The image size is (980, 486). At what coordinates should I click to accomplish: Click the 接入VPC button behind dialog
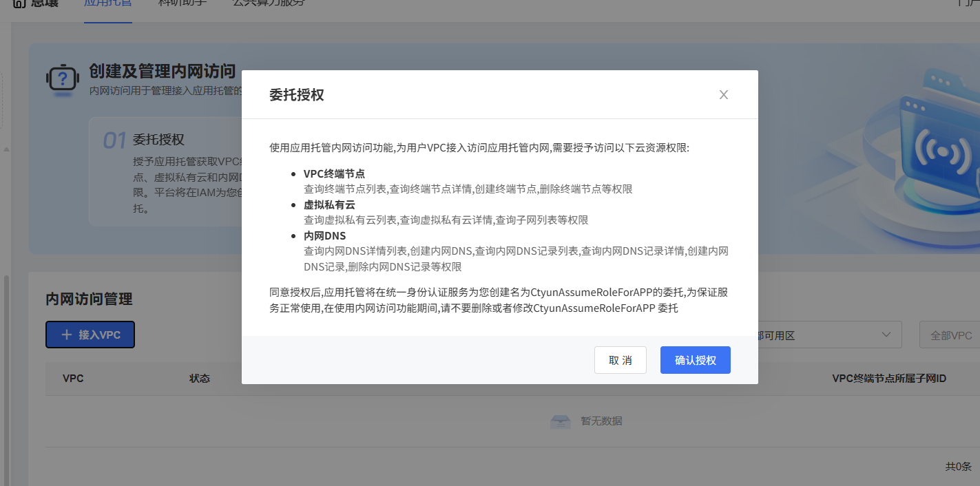pyautogui.click(x=90, y=335)
